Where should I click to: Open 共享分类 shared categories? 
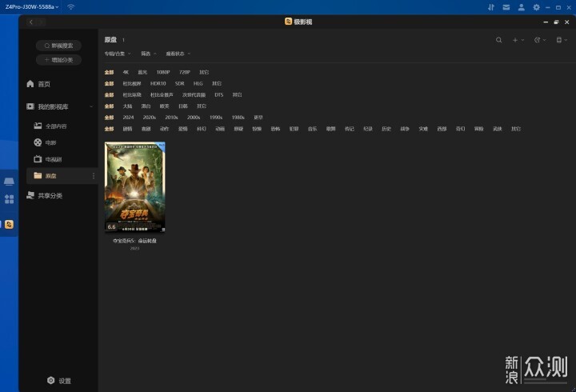[44, 195]
